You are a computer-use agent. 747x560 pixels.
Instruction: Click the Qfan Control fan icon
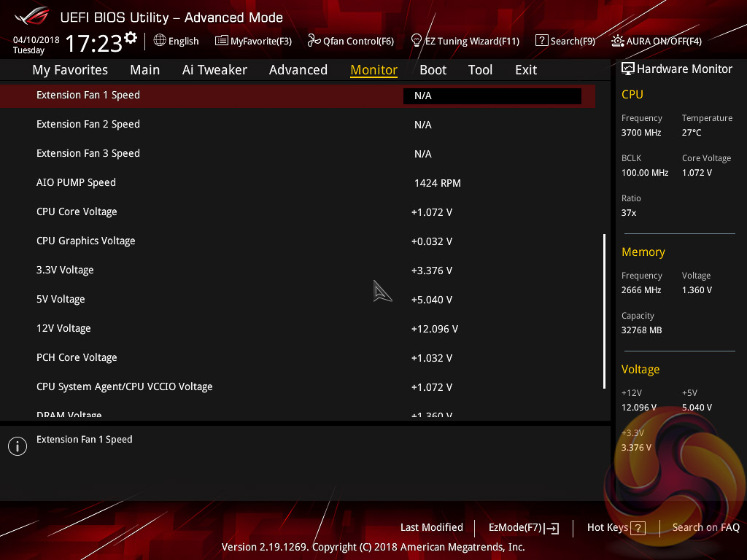314,41
